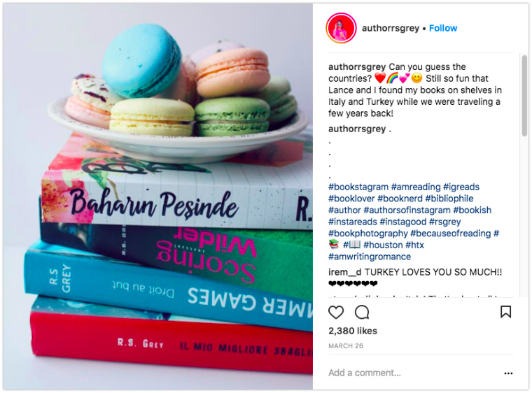This screenshot has width=532, height=393.
Task: Open authorrsgrey username in header
Action: (x=391, y=28)
